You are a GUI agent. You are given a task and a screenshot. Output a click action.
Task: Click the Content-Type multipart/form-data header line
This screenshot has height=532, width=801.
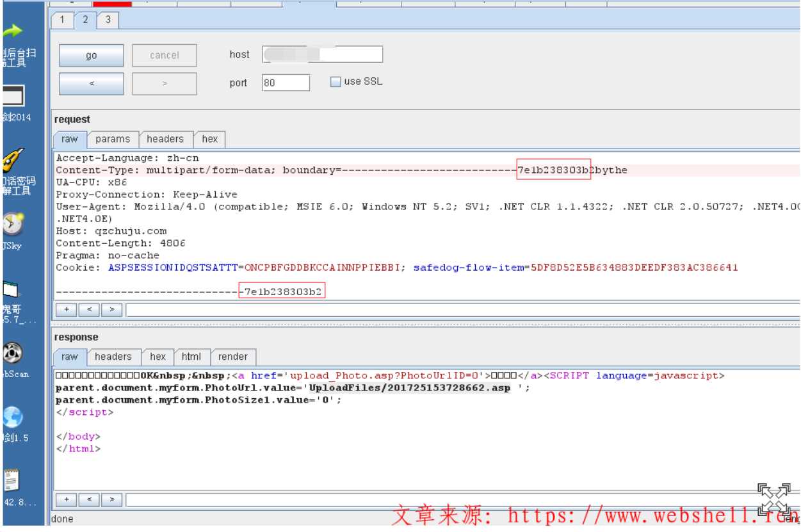tap(341, 170)
